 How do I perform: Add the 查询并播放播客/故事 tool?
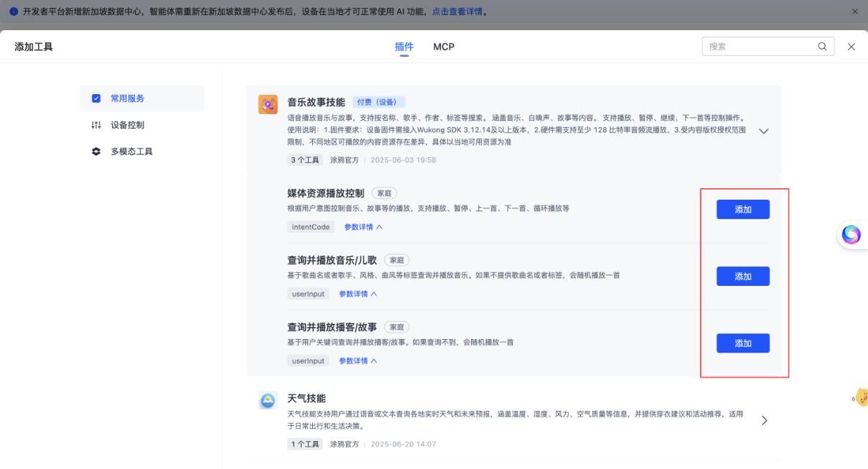click(742, 343)
